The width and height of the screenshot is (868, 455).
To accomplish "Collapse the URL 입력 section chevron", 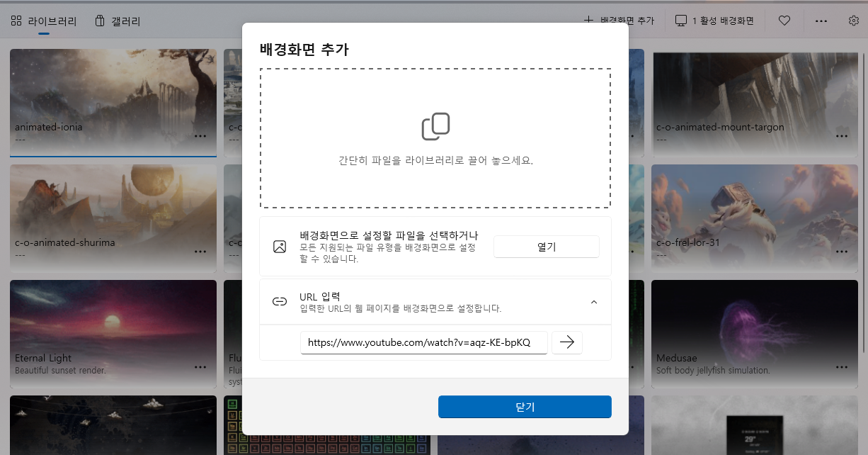I will point(594,301).
